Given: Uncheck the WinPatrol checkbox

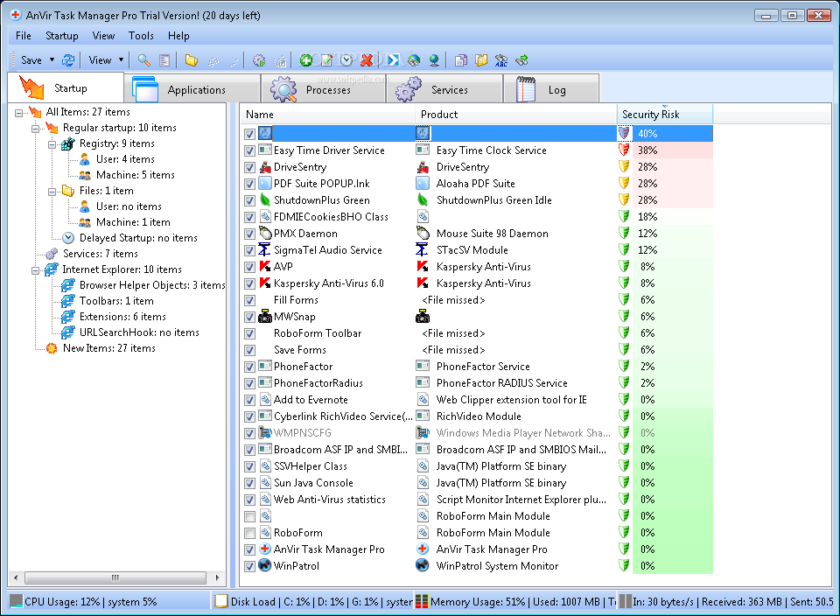Looking at the screenshot, I should (249, 566).
